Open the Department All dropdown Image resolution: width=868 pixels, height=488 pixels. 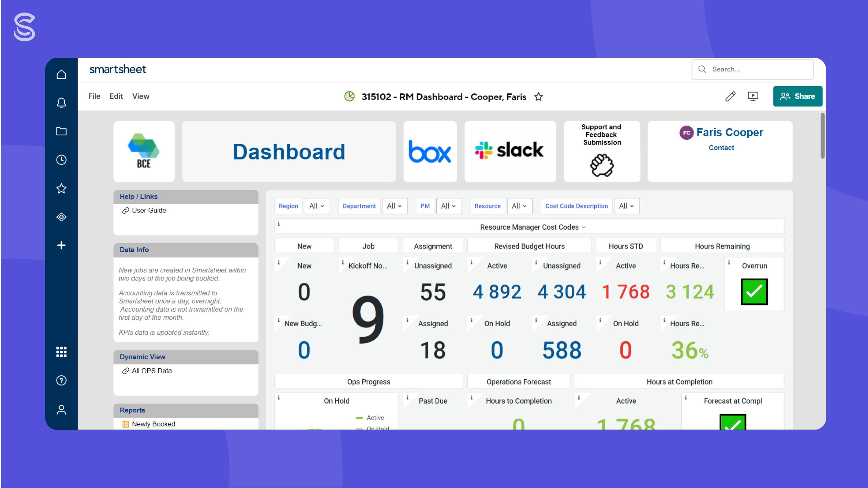tap(395, 206)
